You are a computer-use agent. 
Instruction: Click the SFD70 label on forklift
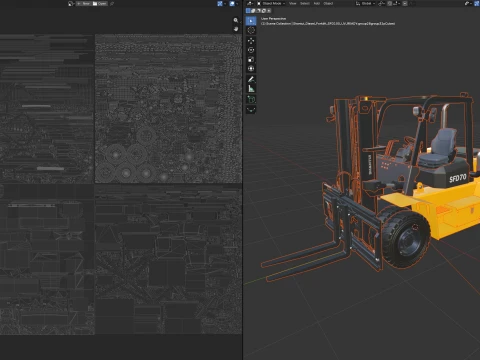(x=458, y=178)
